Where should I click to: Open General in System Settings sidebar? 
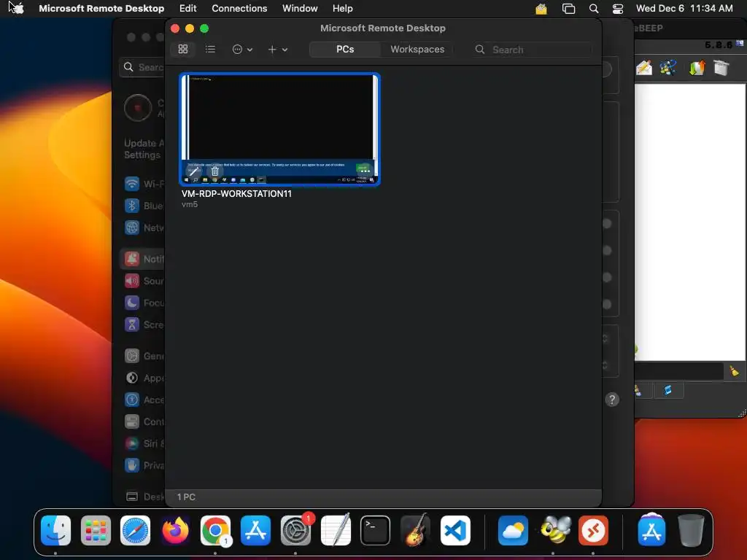(x=144, y=356)
